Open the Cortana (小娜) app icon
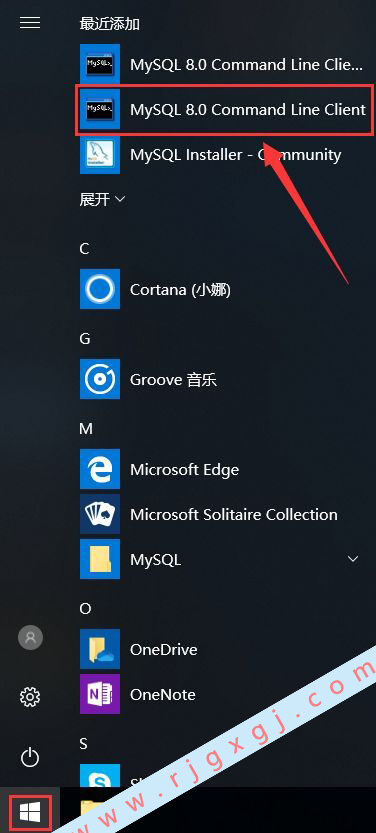 [x=100, y=290]
